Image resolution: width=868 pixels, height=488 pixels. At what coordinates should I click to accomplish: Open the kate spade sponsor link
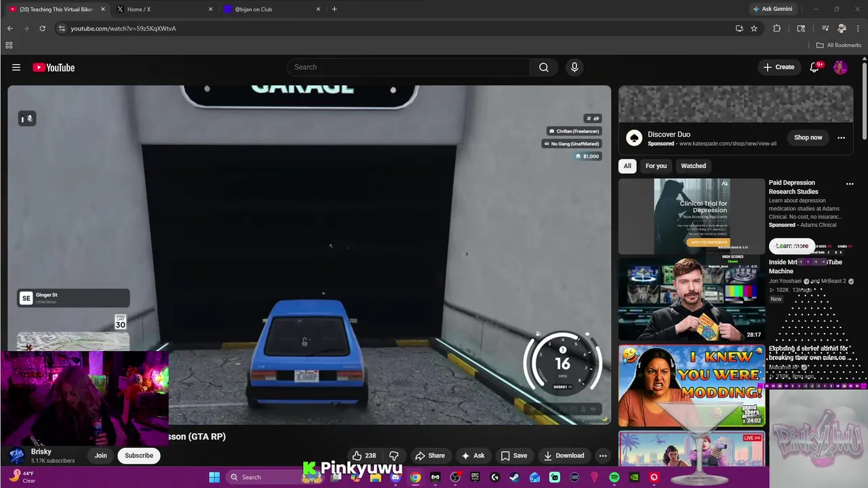tap(728, 144)
